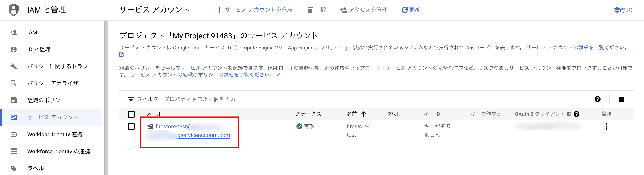Open column display options icon

click(x=622, y=99)
